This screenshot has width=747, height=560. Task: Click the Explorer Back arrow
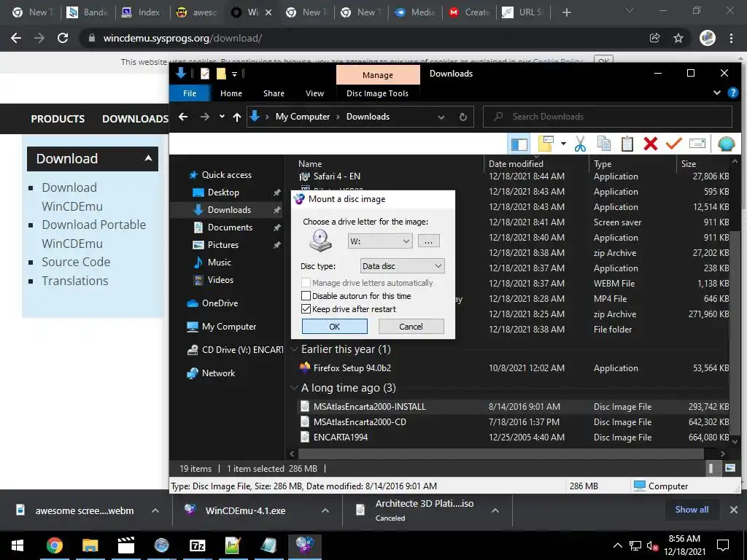pos(183,117)
